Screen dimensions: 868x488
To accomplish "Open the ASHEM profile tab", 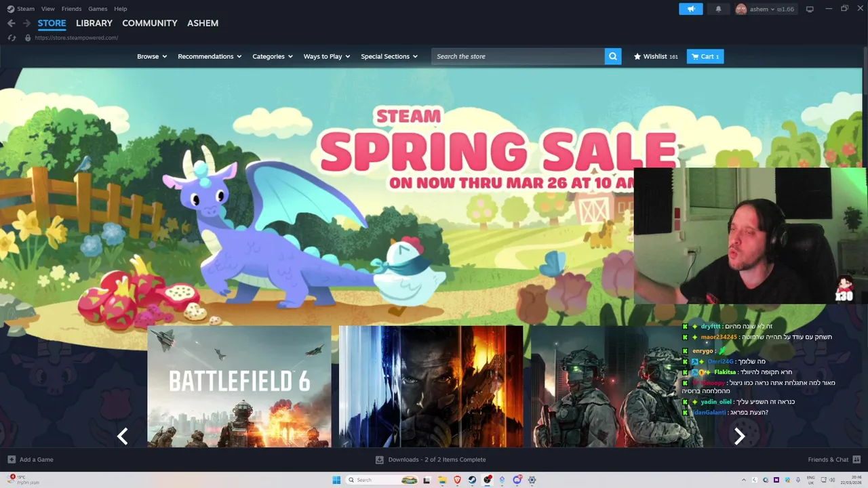I will pos(203,23).
